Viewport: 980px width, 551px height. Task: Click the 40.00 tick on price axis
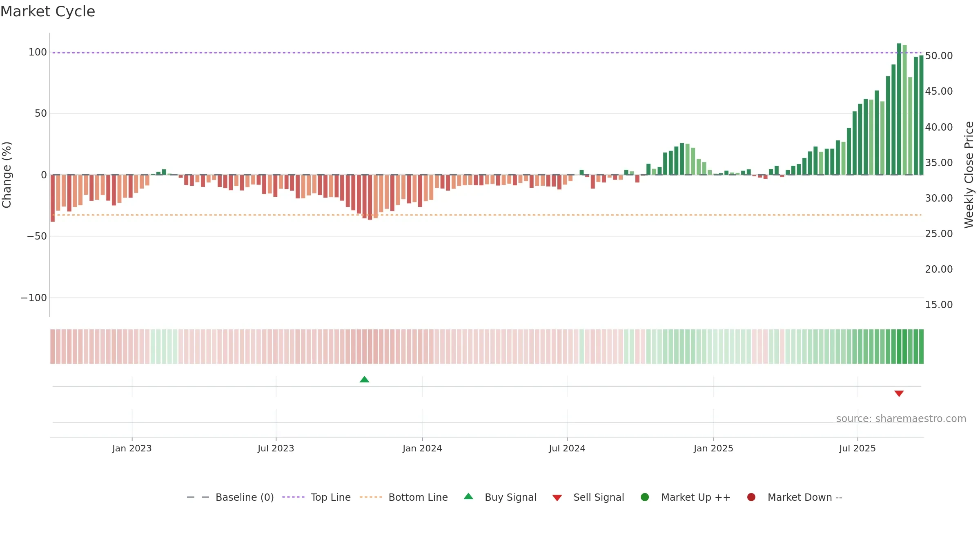tap(939, 127)
